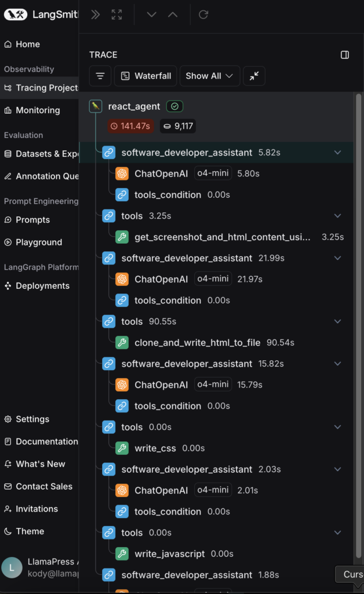The width and height of the screenshot is (364, 594).
Task: Open the filter options icon button
Action: point(100,76)
